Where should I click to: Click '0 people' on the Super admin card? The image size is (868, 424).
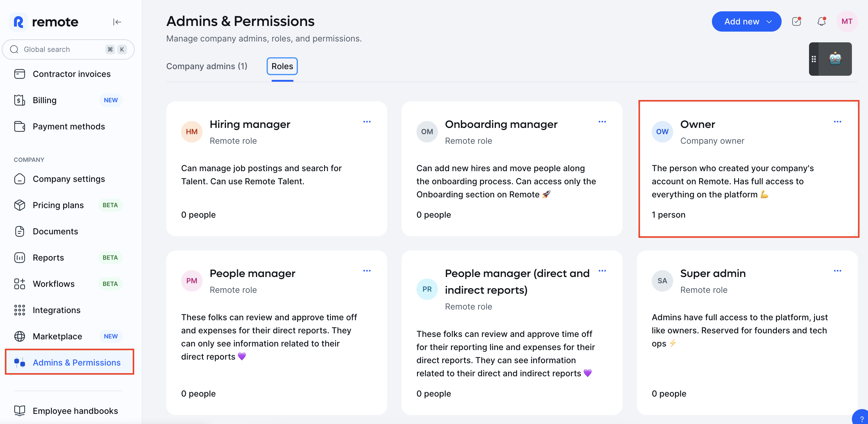tap(669, 394)
